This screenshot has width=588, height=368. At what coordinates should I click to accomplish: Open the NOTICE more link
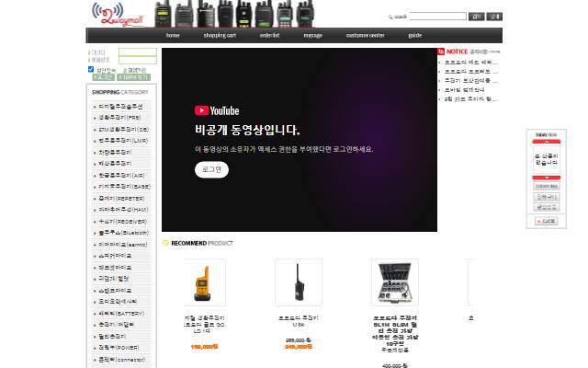click(x=494, y=52)
